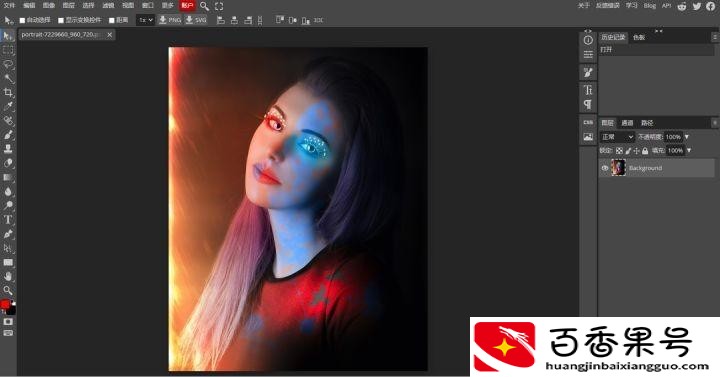Screen dimensions: 720x377
Task: Expand the opacity 100% slider arrow
Action: click(x=687, y=137)
